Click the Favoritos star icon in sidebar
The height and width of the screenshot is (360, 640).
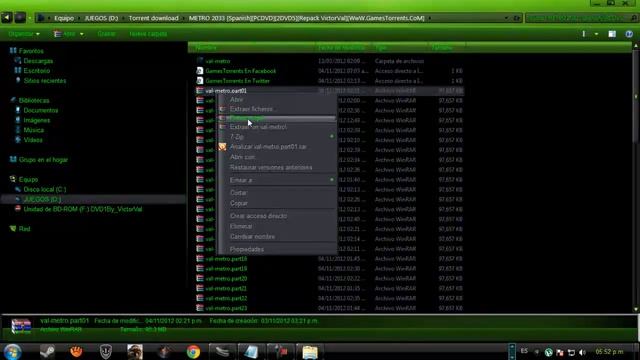(x=13, y=51)
